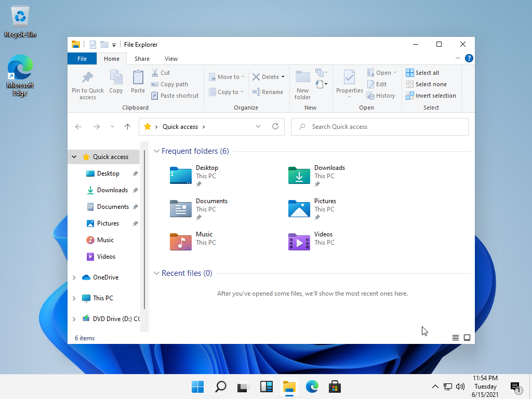The width and height of the screenshot is (532, 399).
Task: Click Paste shortcut in ribbon
Action: [x=175, y=96]
